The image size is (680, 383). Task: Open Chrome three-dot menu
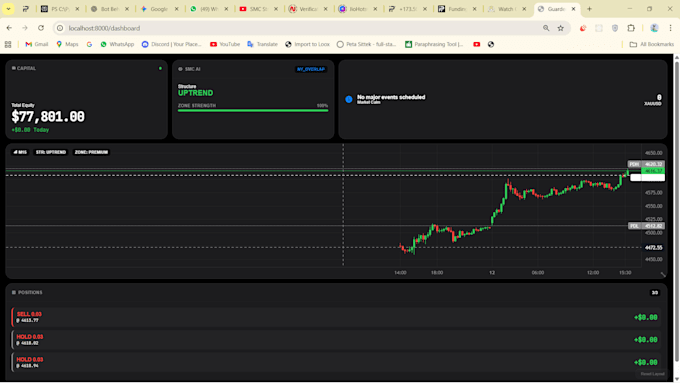coord(670,28)
